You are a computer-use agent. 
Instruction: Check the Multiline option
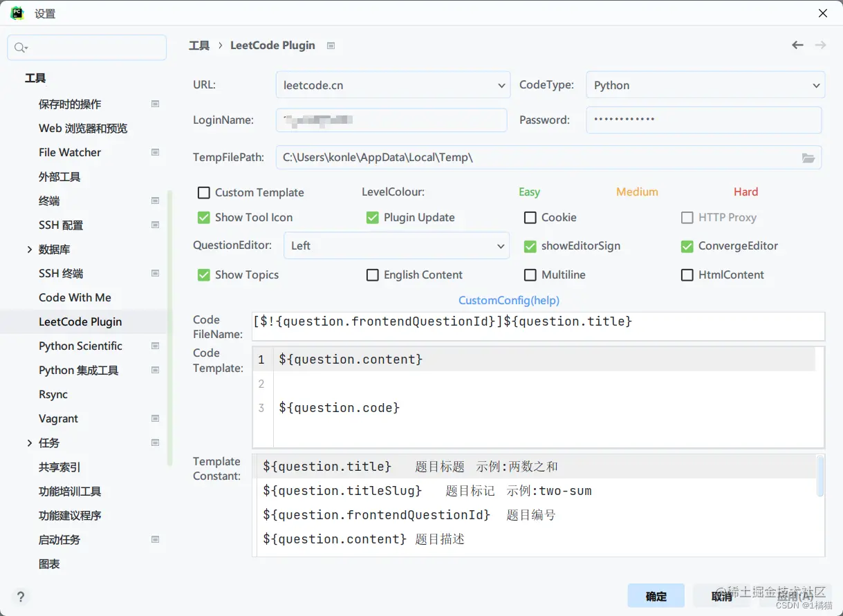click(530, 274)
